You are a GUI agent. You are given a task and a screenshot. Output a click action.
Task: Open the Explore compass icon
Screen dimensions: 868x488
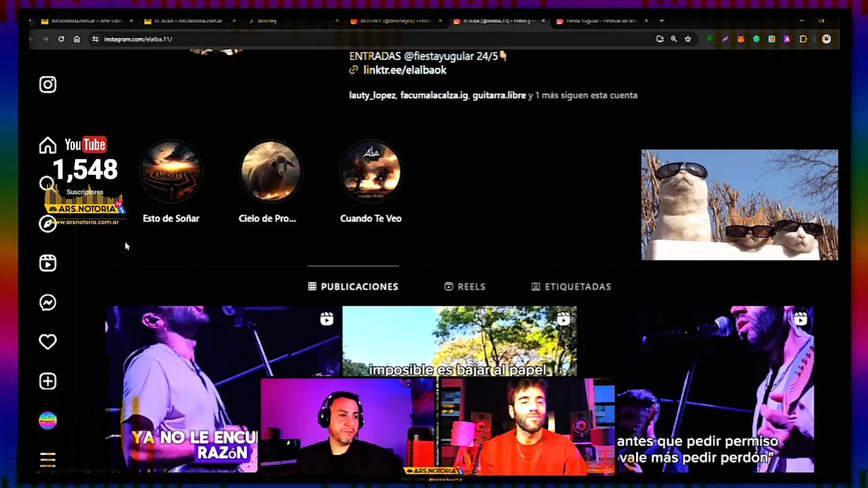coord(47,224)
